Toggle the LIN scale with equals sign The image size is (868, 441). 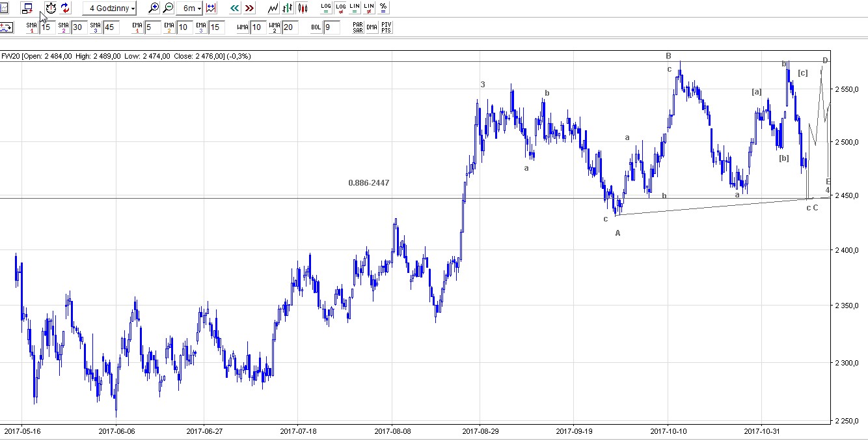pos(355,8)
